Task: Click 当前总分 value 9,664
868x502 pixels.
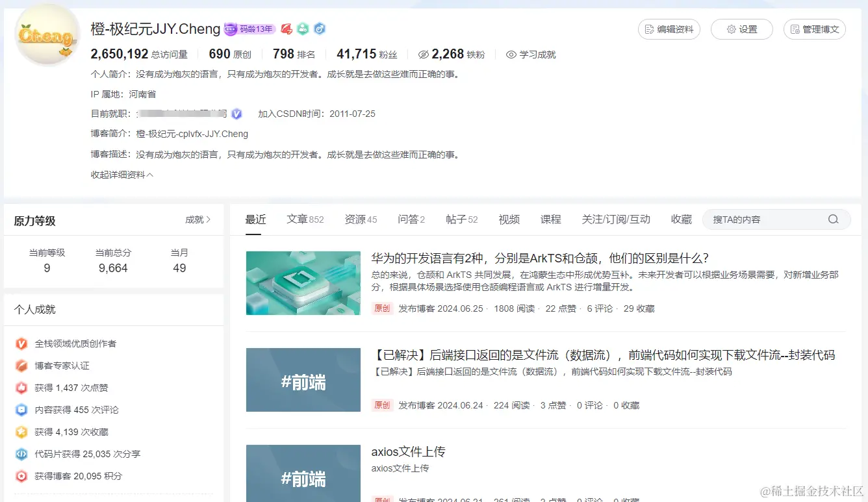Action: click(113, 268)
